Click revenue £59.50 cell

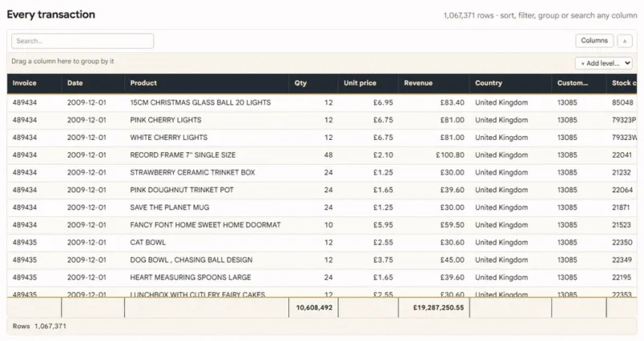point(434,225)
